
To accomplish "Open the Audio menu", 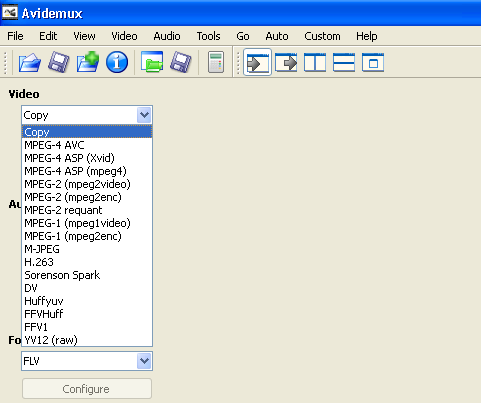I will (x=167, y=36).
